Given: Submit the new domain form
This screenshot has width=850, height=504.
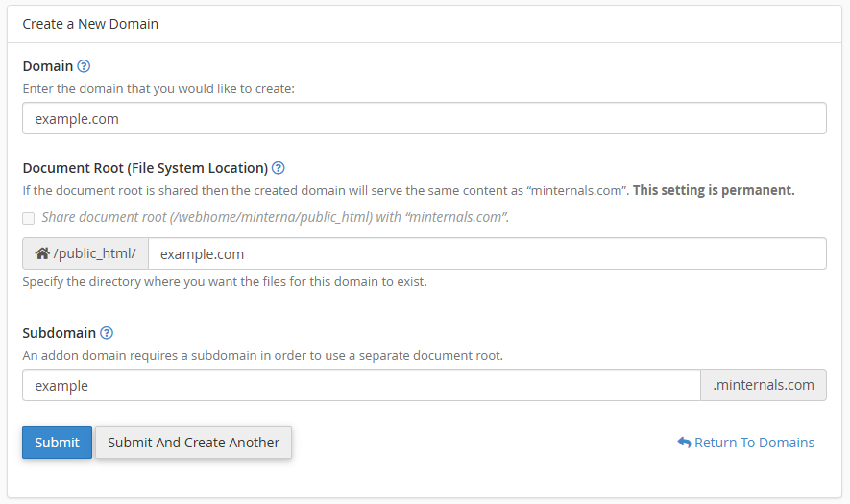Looking at the screenshot, I should tap(57, 443).
